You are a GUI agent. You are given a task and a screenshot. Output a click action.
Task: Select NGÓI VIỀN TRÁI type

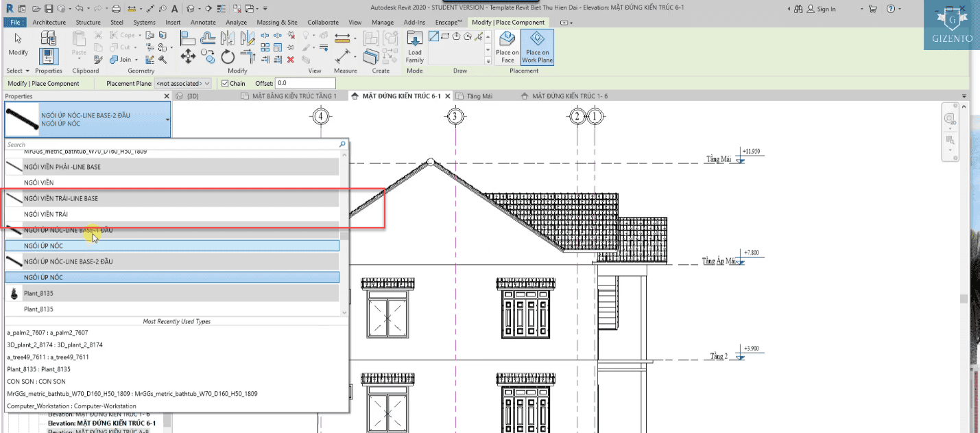coord(173,214)
